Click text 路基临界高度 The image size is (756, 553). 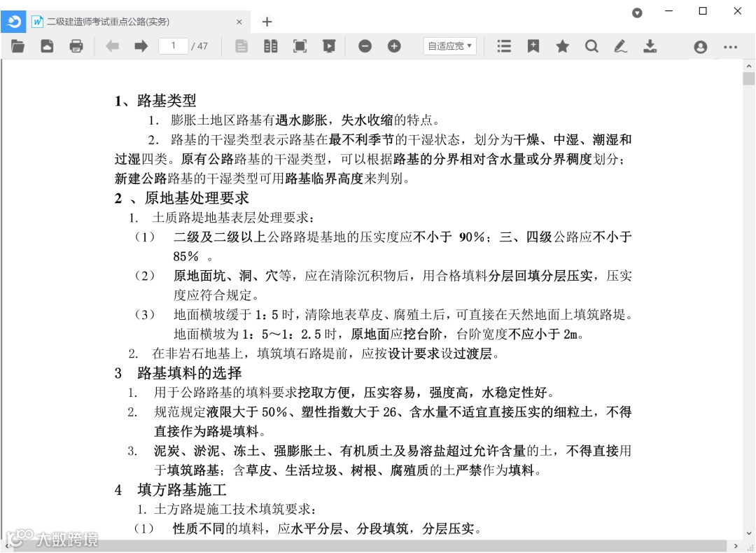(324, 178)
